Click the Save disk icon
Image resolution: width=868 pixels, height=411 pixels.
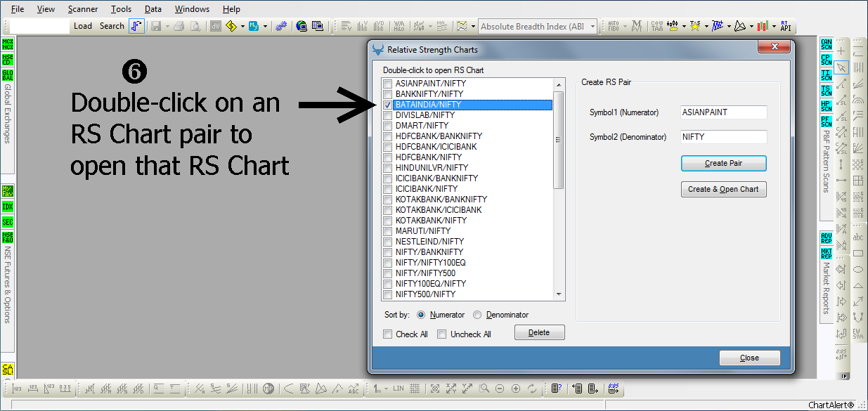[156, 26]
